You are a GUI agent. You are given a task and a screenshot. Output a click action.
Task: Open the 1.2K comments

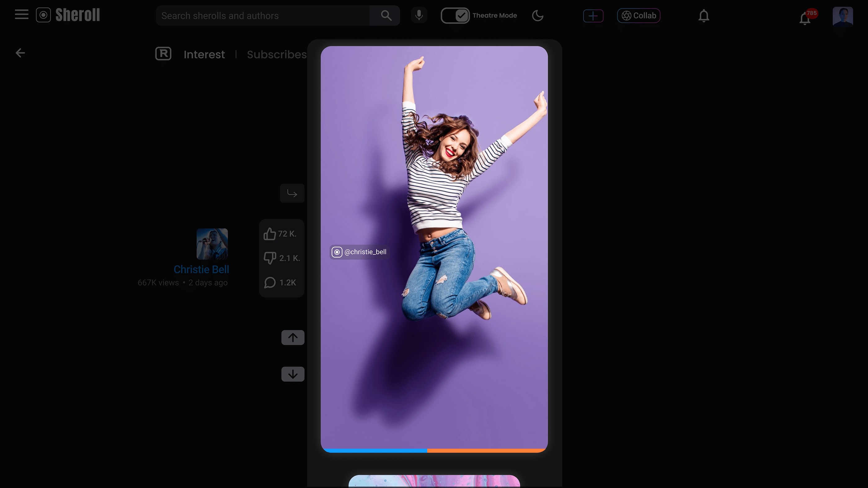tap(270, 283)
